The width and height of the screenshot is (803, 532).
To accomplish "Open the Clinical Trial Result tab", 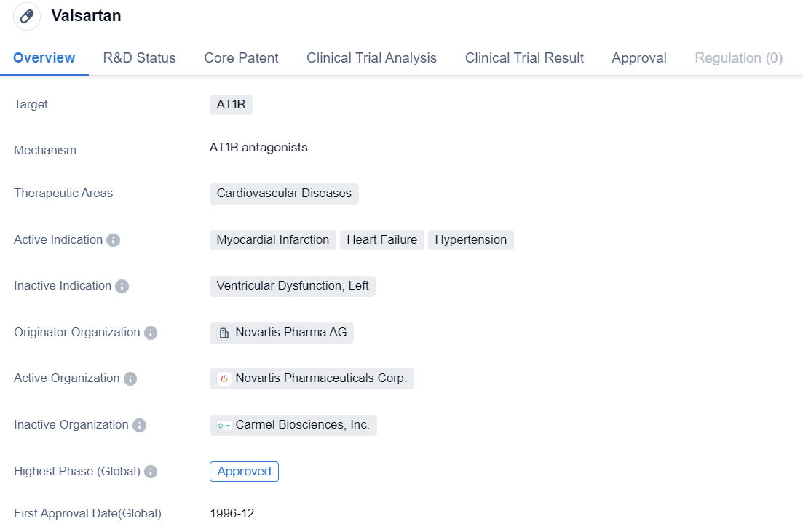I will point(524,58).
